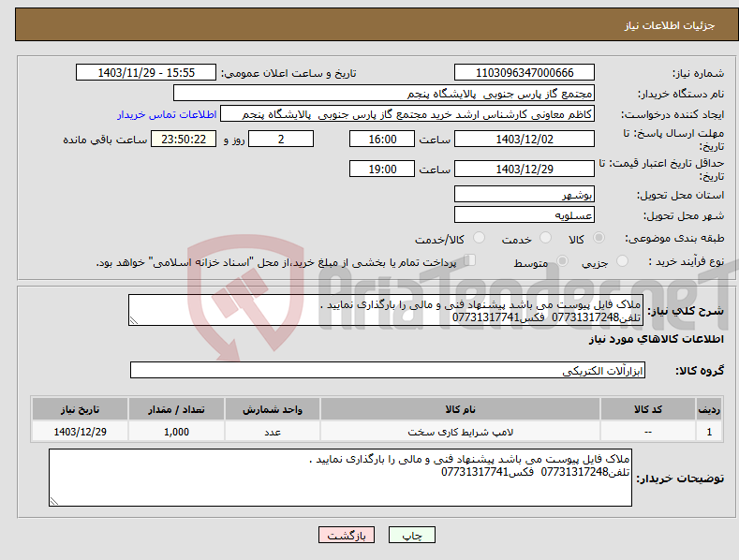Click the buyer organization name field
This screenshot has width=739, height=560.
click(384, 94)
